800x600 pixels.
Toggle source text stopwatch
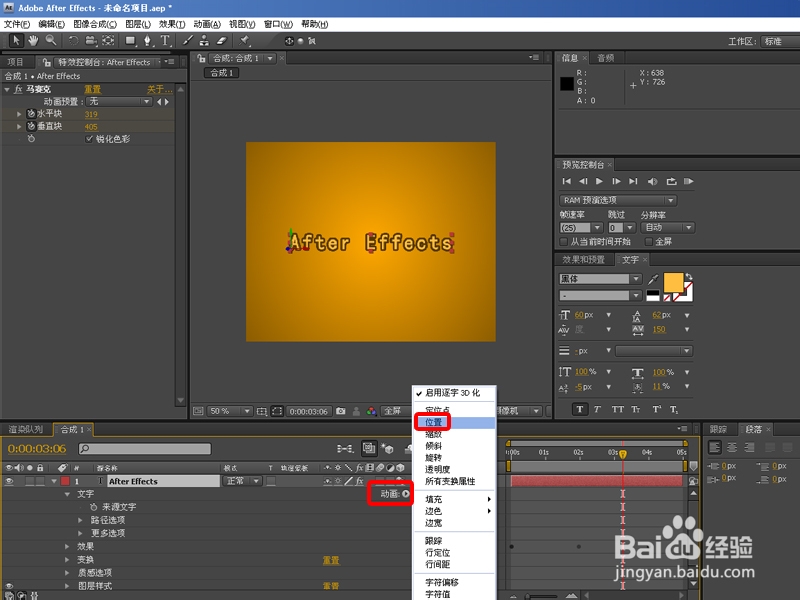(x=93, y=507)
